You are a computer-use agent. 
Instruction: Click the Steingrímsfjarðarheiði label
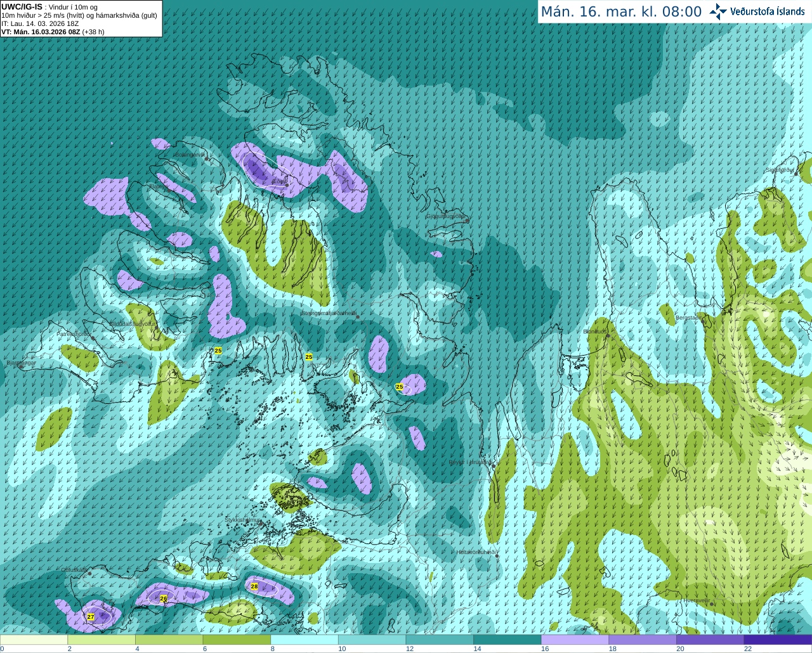coord(329,313)
